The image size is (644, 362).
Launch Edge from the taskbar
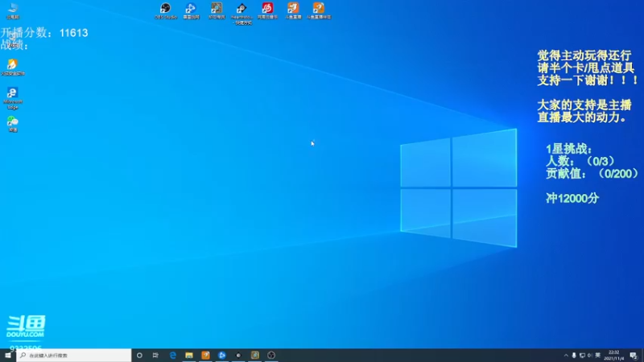tap(173, 356)
